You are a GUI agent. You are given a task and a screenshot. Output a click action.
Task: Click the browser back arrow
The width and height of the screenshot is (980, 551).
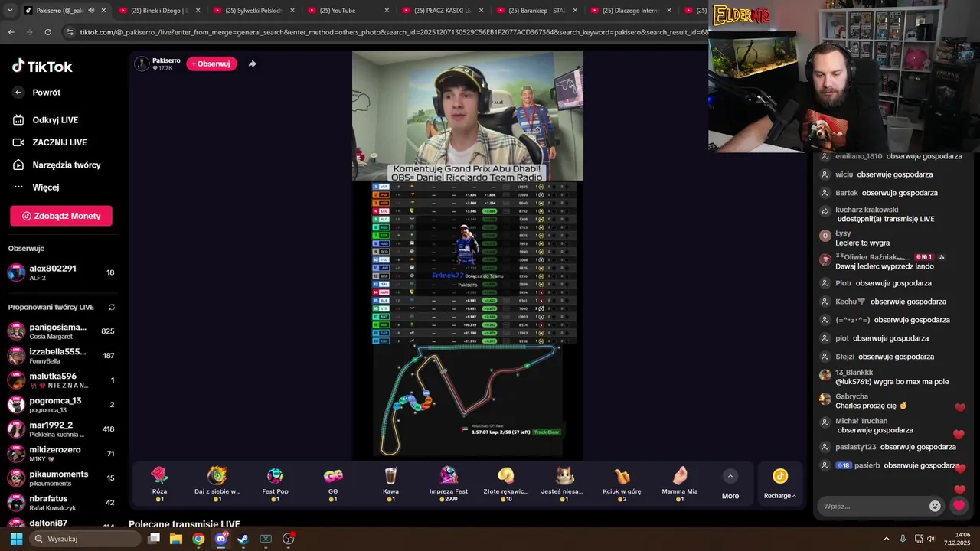click(x=11, y=32)
